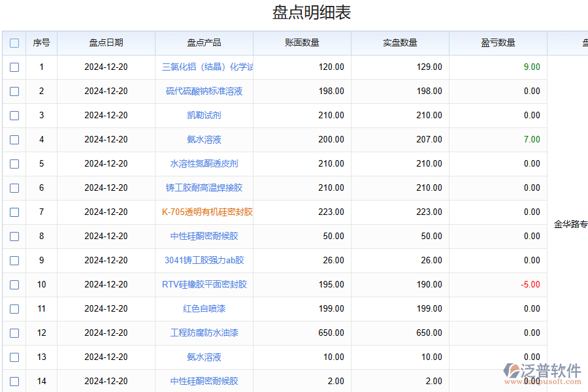The height and width of the screenshot is (392, 588).
Task: Tick the checkbox for row 12
Action: 14,333
